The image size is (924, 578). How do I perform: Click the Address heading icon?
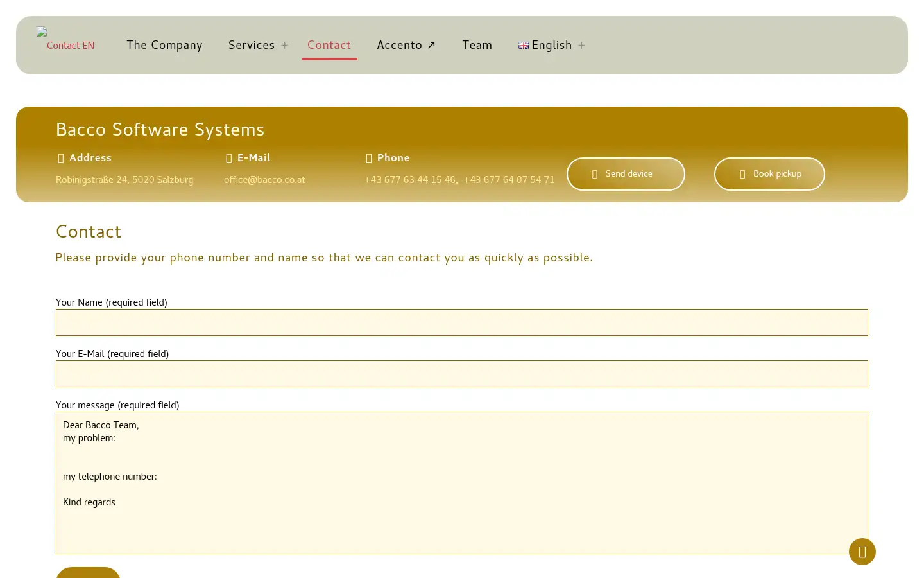[x=61, y=158]
